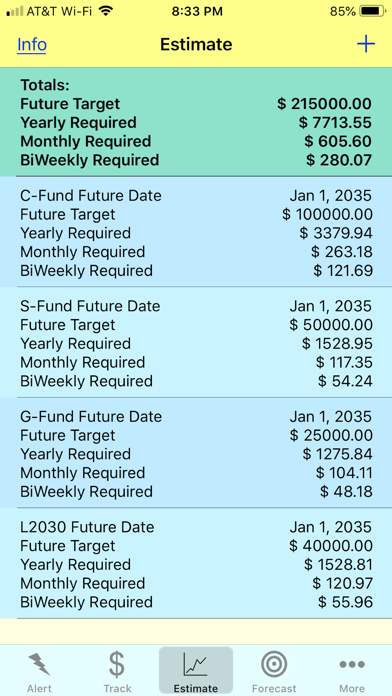Tap Totals BiWeekly Required $280.07
This screenshot has width=392, height=696.
click(x=339, y=160)
